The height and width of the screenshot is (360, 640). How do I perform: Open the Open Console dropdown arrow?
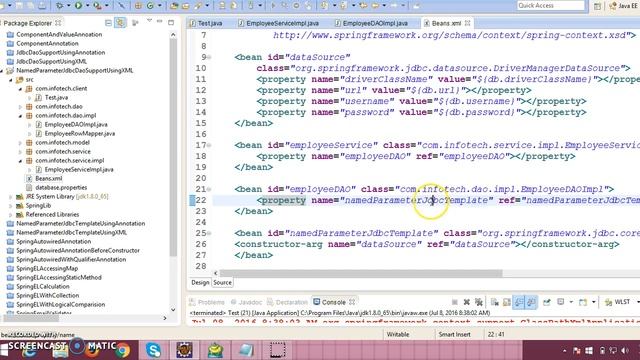tap(593, 302)
